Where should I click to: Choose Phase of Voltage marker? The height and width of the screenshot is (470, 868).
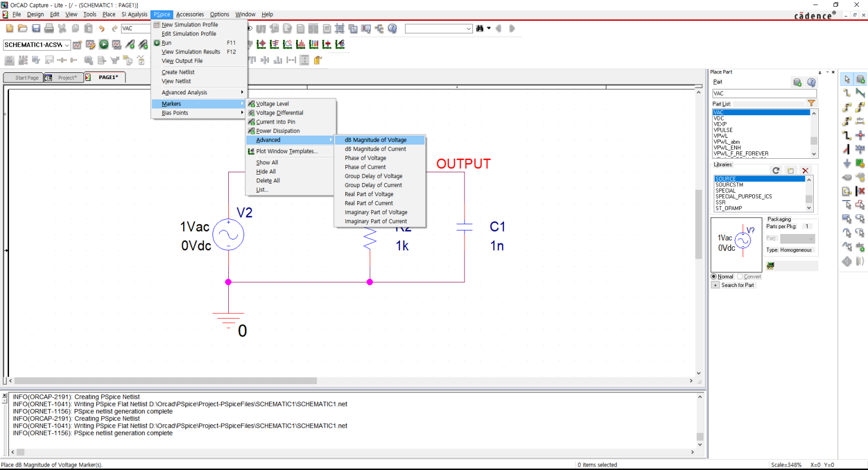point(380,158)
